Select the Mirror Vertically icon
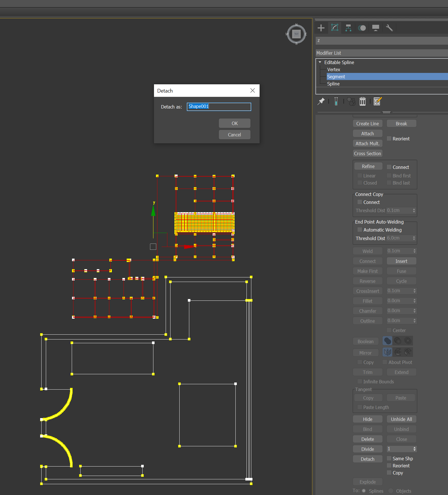Viewport: 448px width, 495px height. tap(398, 352)
